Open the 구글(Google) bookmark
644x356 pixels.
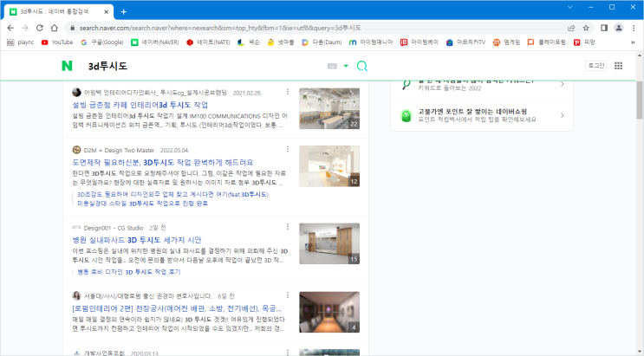point(102,42)
